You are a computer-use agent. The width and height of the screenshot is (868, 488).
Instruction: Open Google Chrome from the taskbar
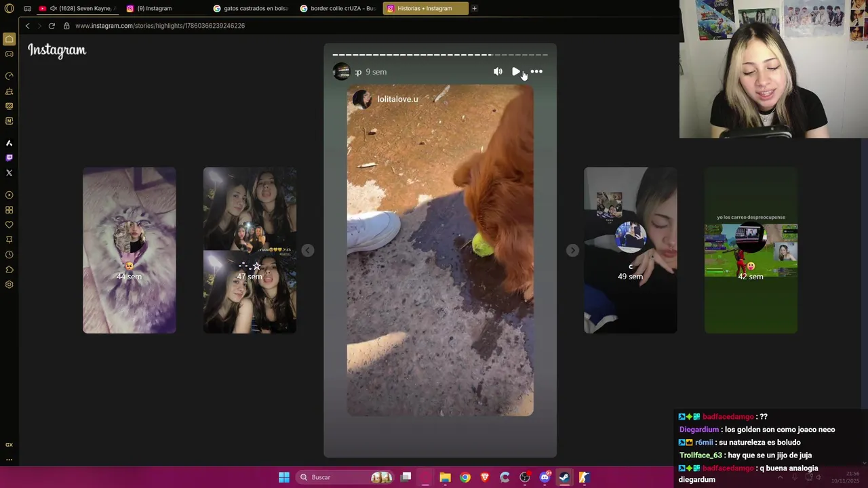tap(465, 477)
